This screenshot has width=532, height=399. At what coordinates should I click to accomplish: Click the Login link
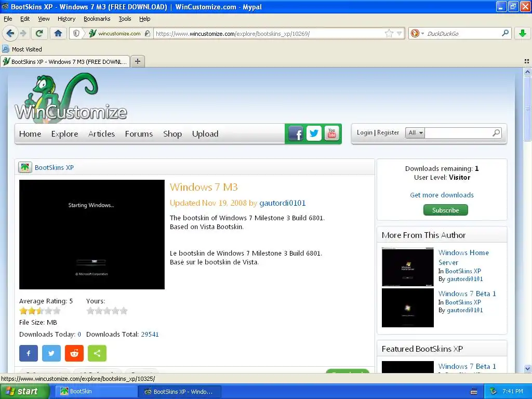coord(364,132)
